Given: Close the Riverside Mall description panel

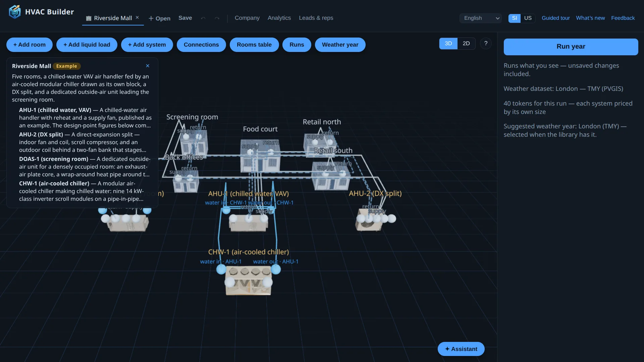Looking at the screenshot, I should (x=148, y=66).
